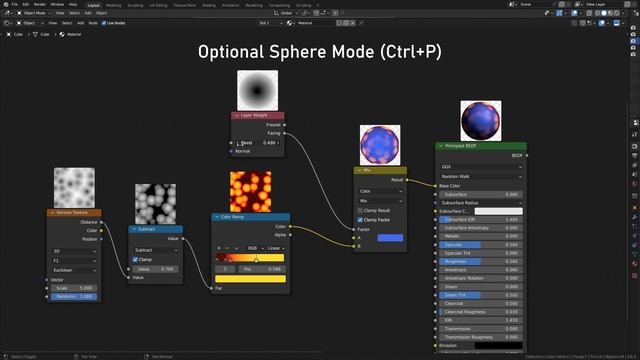Switch to rendered viewport shading
The width and height of the screenshot is (640, 360).
tap(617, 13)
